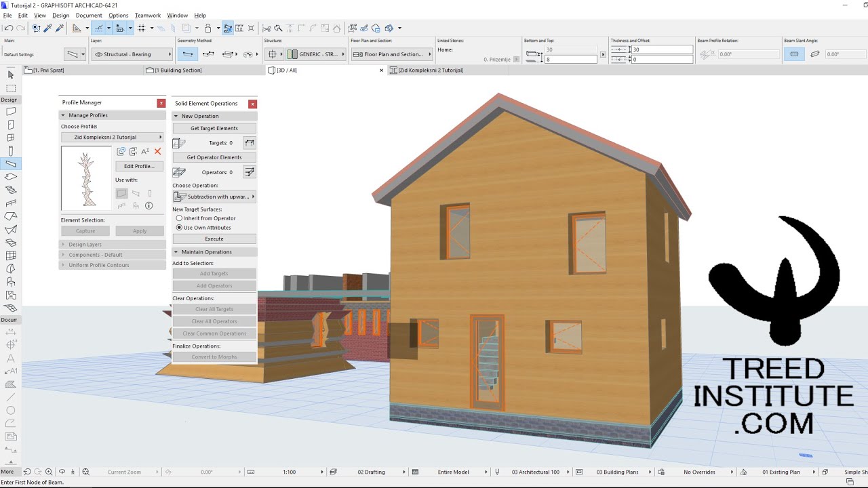The height and width of the screenshot is (488, 868).
Task: Select the Dimension tool
Action: pyautogui.click(x=11, y=332)
